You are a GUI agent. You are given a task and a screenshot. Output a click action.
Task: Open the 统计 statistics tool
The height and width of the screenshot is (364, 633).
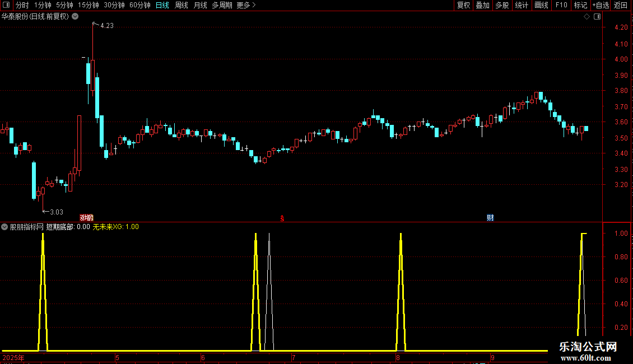click(522, 5)
